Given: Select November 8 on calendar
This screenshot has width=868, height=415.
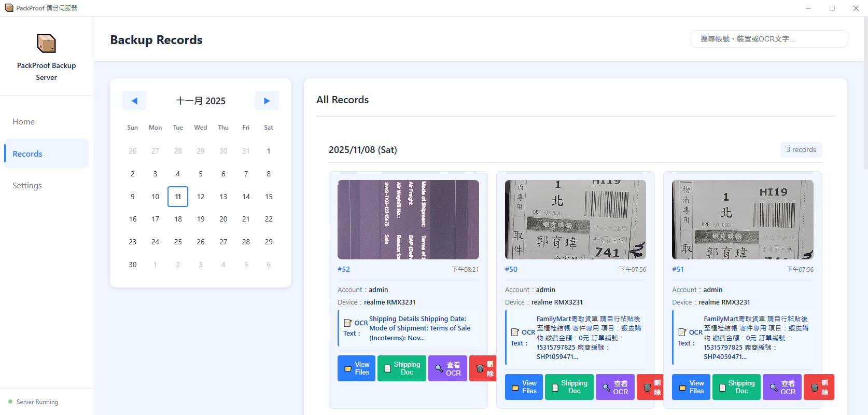Looking at the screenshot, I should 269,174.
